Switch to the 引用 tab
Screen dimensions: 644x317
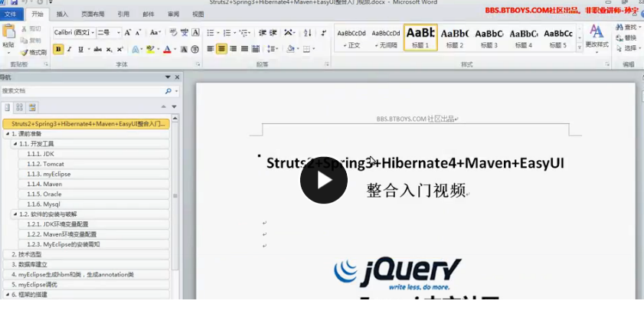[x=123, y=15]
